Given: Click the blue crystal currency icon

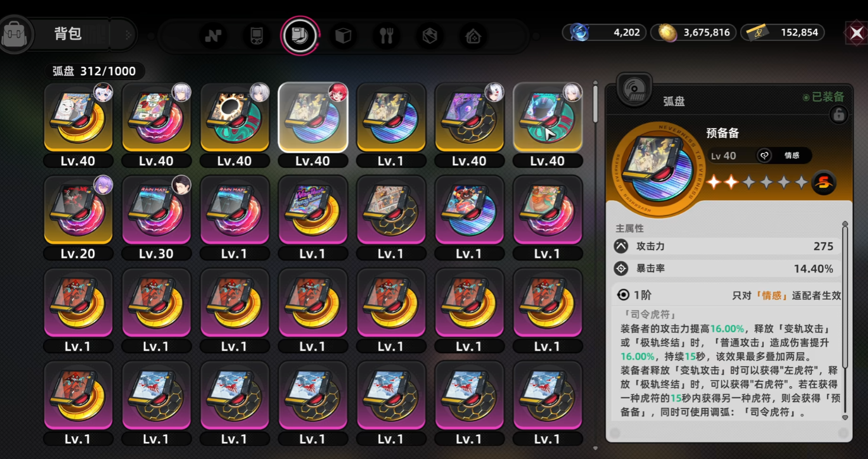Looking at the screenshot, I should (579, 33).
